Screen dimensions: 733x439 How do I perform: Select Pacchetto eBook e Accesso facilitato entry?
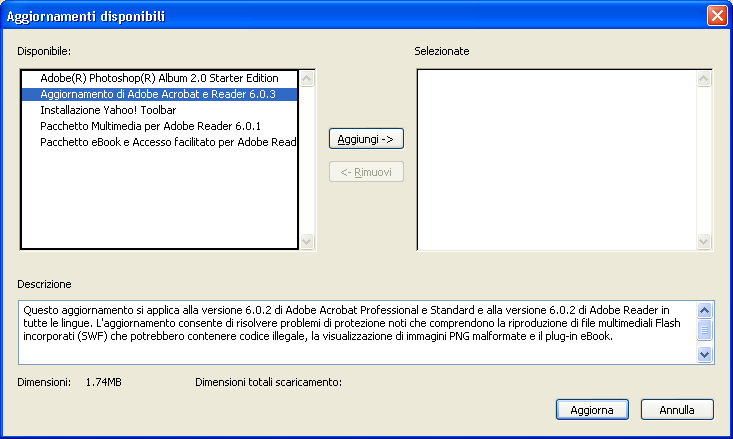point(168,142)
